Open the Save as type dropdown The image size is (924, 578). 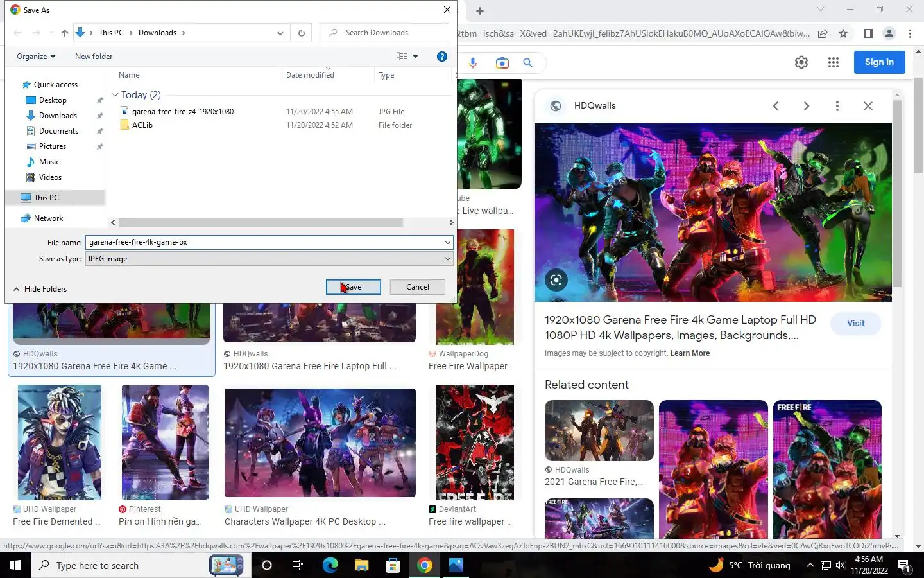coord(269,259)
